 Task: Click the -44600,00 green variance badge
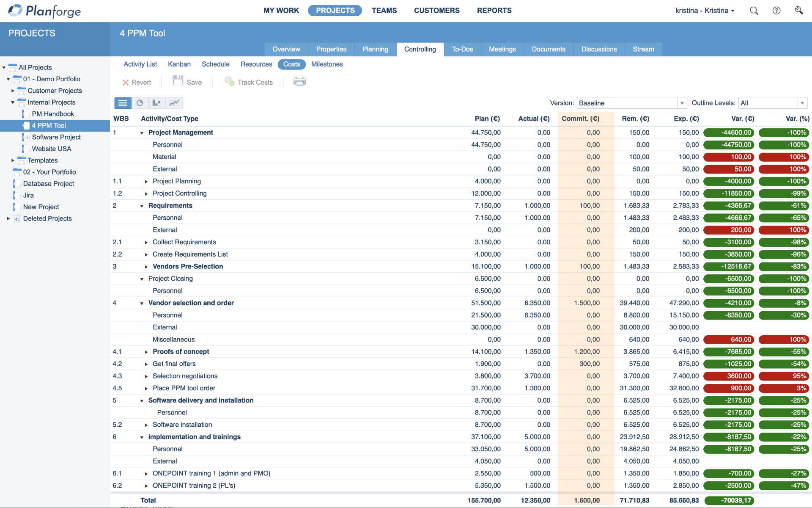click(x=729, y=133)
